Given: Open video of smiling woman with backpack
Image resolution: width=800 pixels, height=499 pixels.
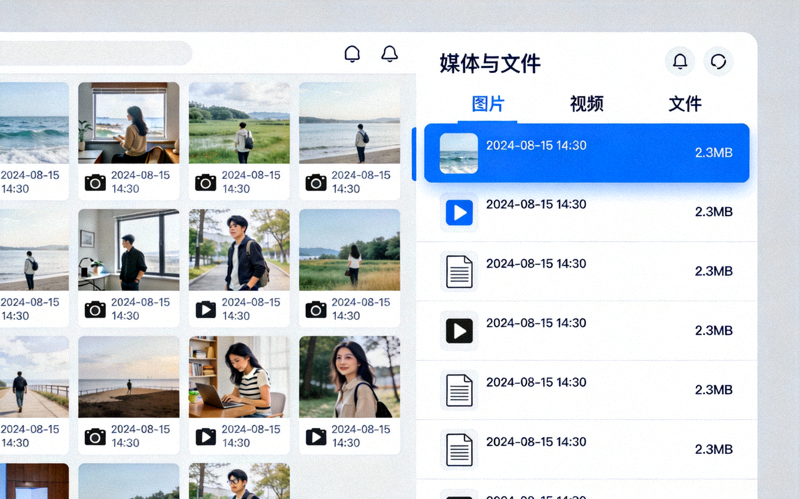Looking at the screenshot, I should click(349, 377).
